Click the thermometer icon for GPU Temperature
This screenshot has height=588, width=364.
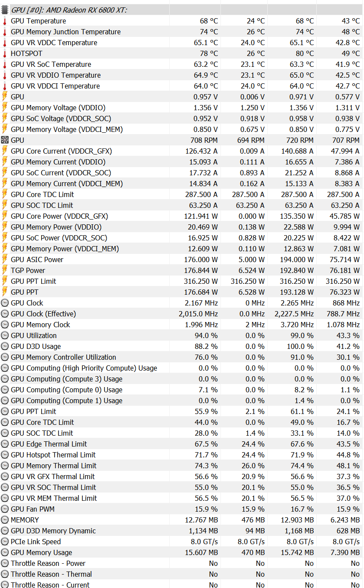point(5,21)
